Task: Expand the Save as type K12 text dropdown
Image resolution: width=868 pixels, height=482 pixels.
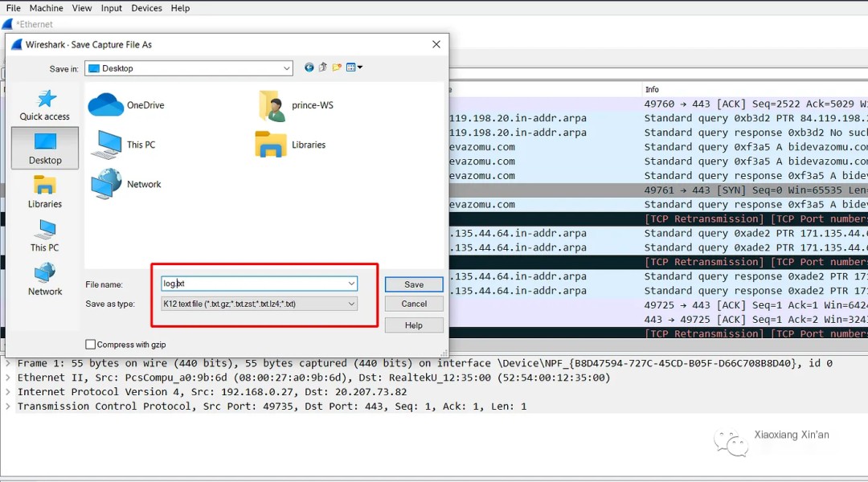Action: (259, 304)
